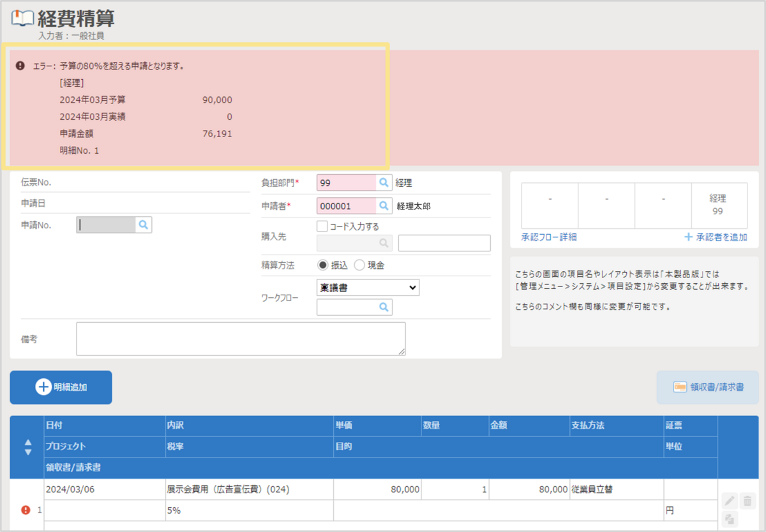This screenshot has width=766, height=532.
Task: Open the 承認フロー詳細 link
Action: pos(549,237)
